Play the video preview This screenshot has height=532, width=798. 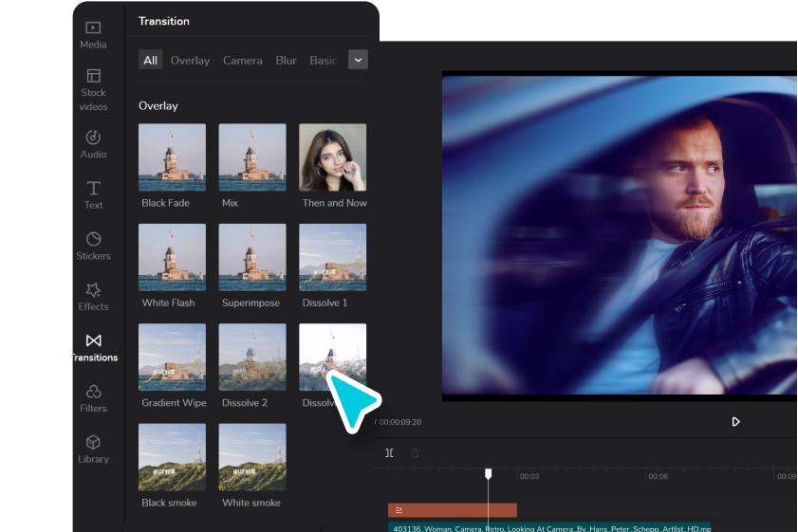[735, 422]
